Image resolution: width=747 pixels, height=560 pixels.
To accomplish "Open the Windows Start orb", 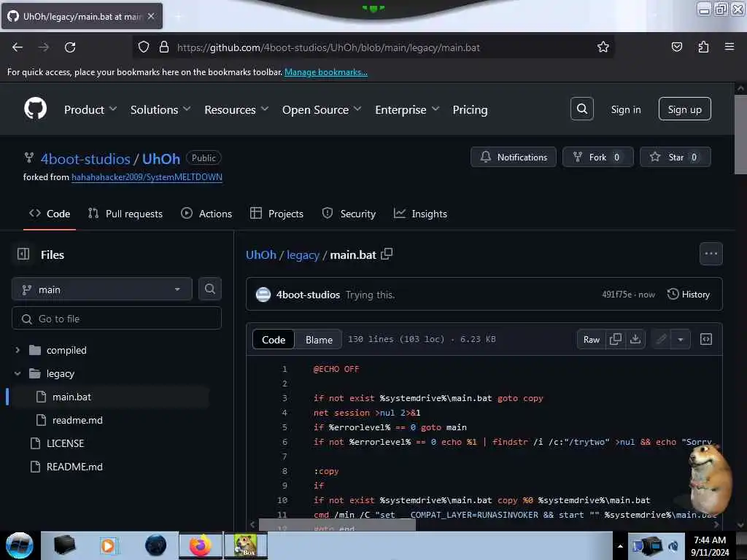I will (20, 545).
